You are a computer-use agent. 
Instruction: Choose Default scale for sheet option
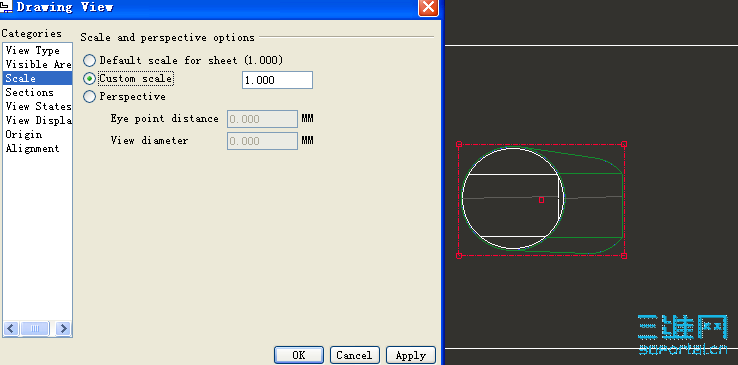[89, 60]
